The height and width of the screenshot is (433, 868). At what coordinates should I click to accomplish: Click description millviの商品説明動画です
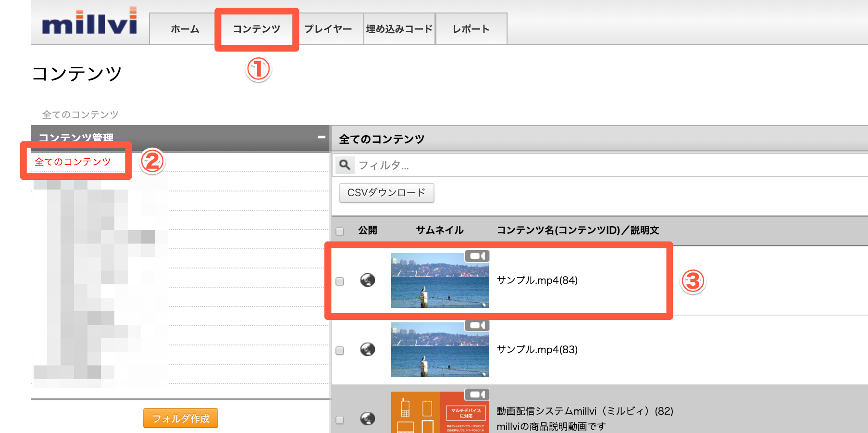point(551,426)
